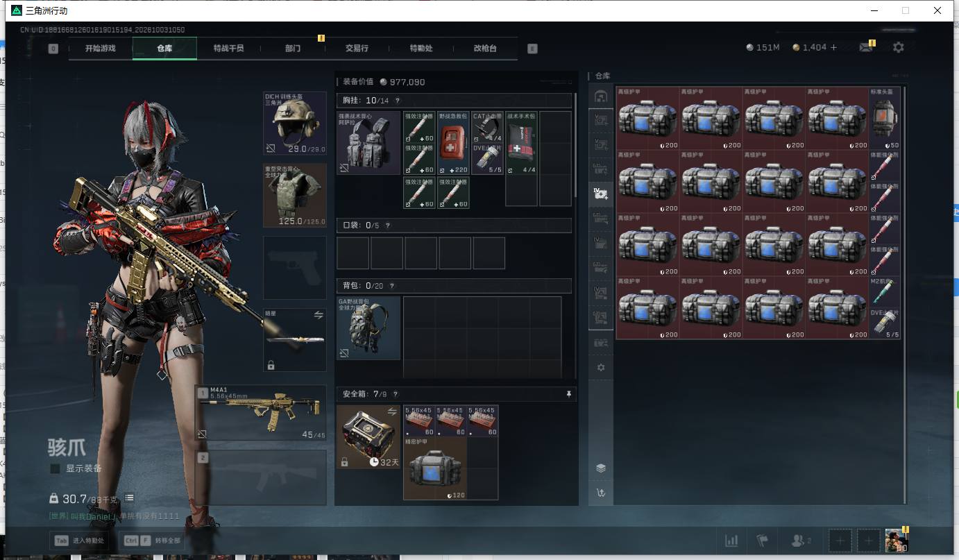
Task: Show help for 胸挂 capacity
Action: coord(398,101)
